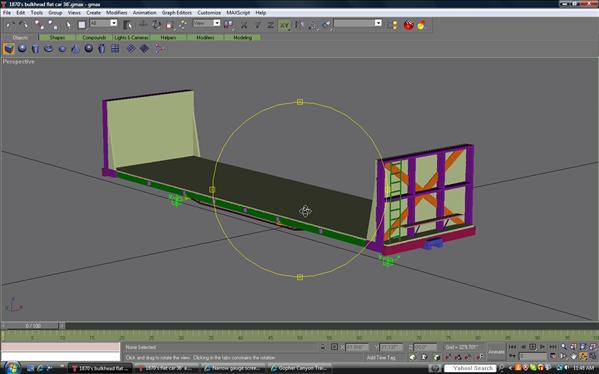Click the Go to End playback button

pyautogui.click(x=553, y=347)
